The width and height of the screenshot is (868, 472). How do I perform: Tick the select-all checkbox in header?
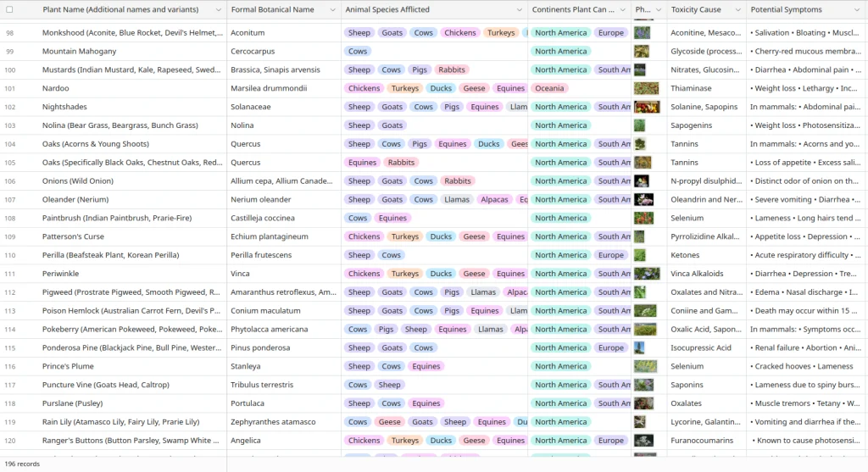pos(9,9)
